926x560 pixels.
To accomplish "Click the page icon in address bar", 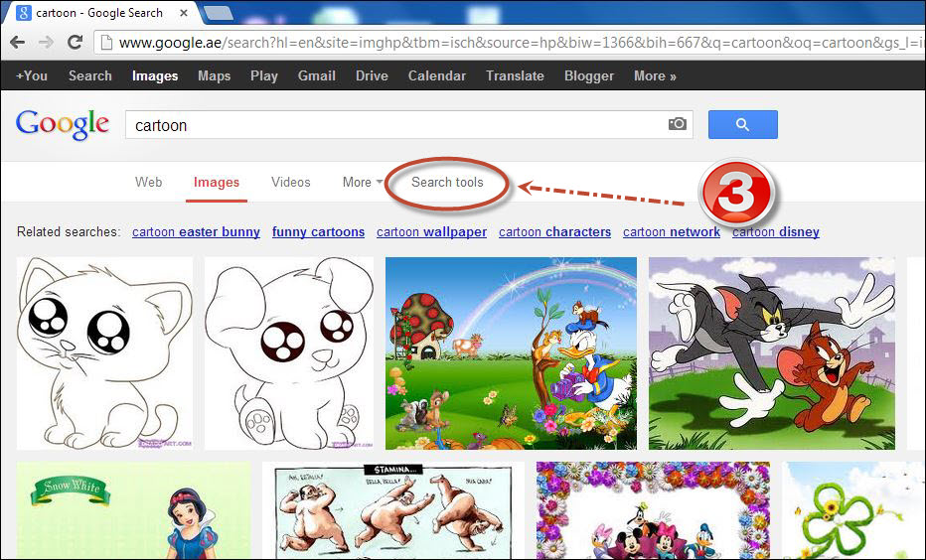I will pos(106,43).
